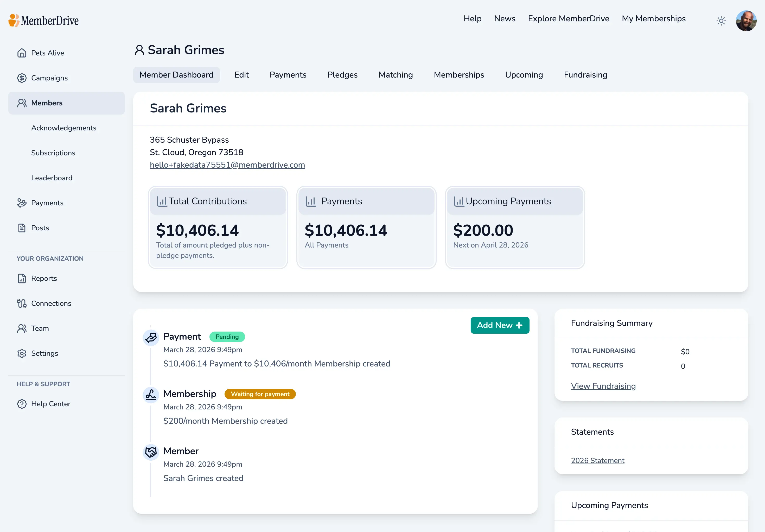Click the Member timeline entry title
This screenshot has width=765, height=532.
pyautogui.click(x=181, y=451)
